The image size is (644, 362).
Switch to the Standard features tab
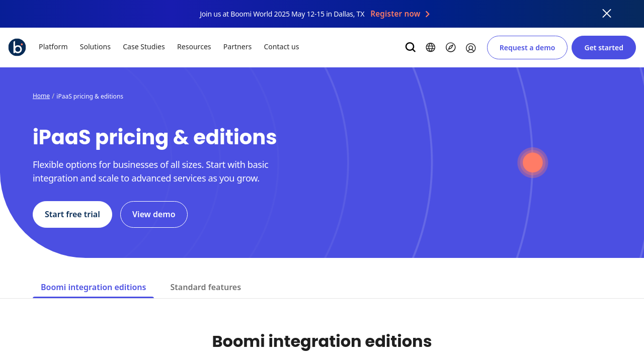click(205, 287)
